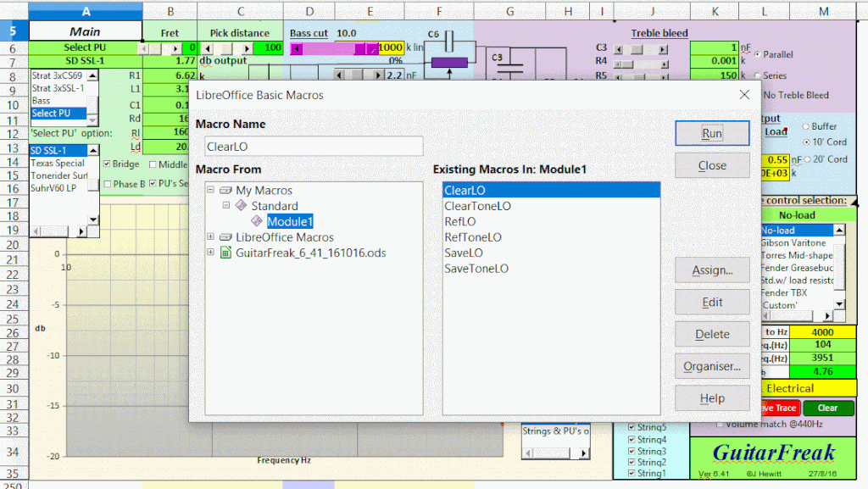Screen dimensions: 868x489
Task: Expand the GuitarFreak_6_41_161016.ods node
Action: (x=210, y=253)
